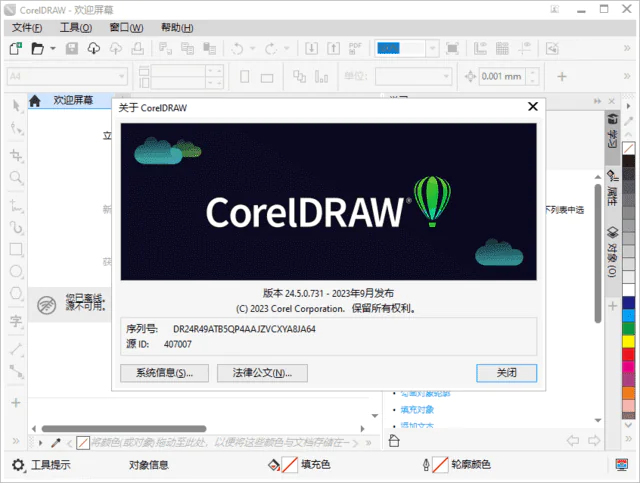
Task: Select the Crop tool
Action: 16,156
